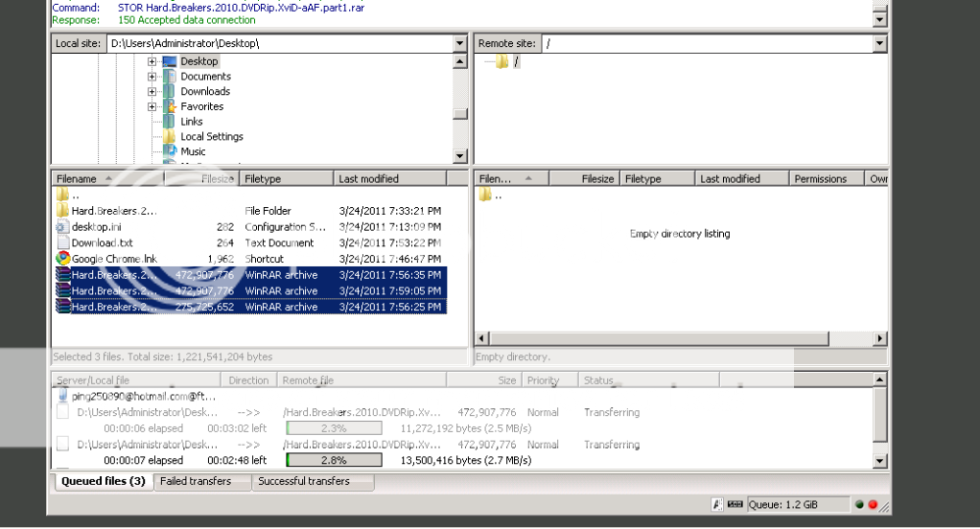This screenshot has height=529, width=980.
Task: Click the queue Direction column header
Action: point(248,380)
